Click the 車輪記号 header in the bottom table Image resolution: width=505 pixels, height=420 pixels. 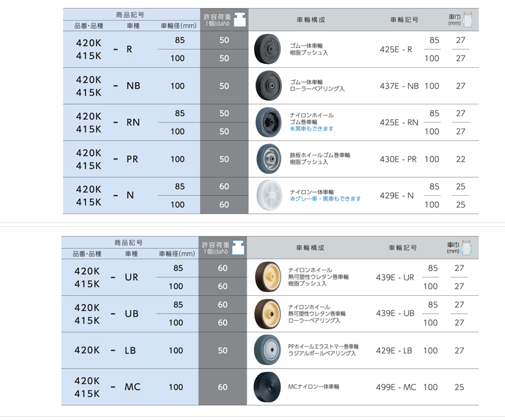click(x=403, y=248)
